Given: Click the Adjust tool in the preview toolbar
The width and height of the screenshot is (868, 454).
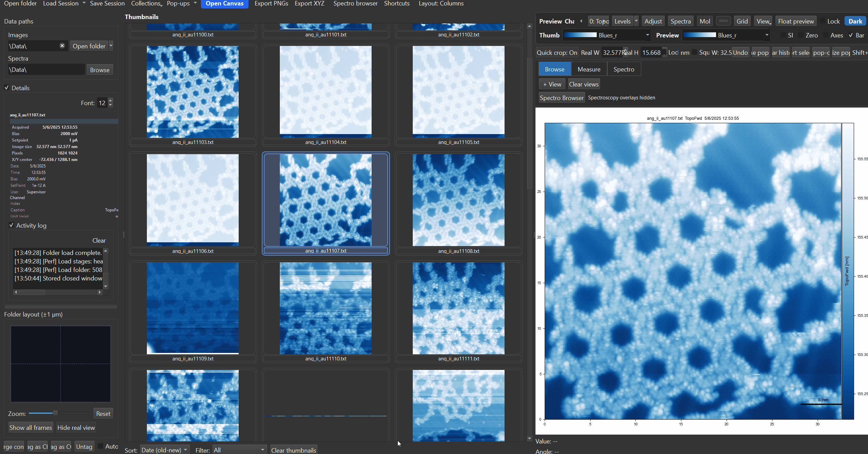Looking at the screenshot, I should point(652,21).
